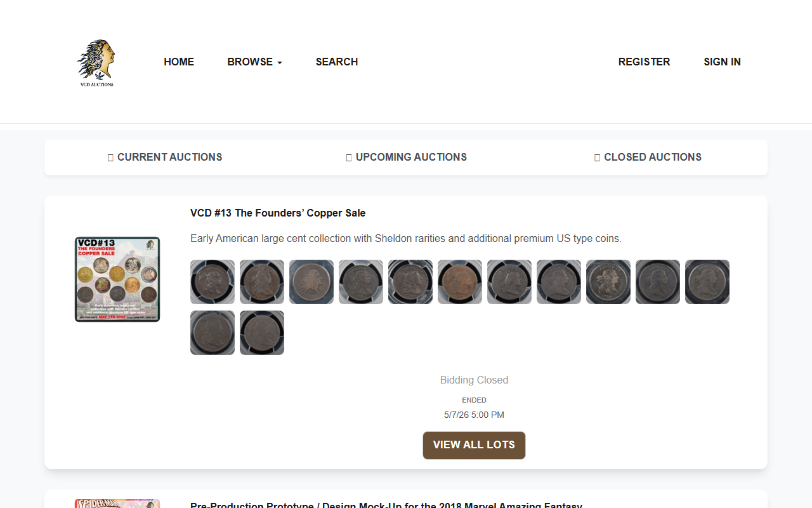Open the first coin thumbnail in the top row
This screenshot has width=812, height=508.
(x=213, y=282)
